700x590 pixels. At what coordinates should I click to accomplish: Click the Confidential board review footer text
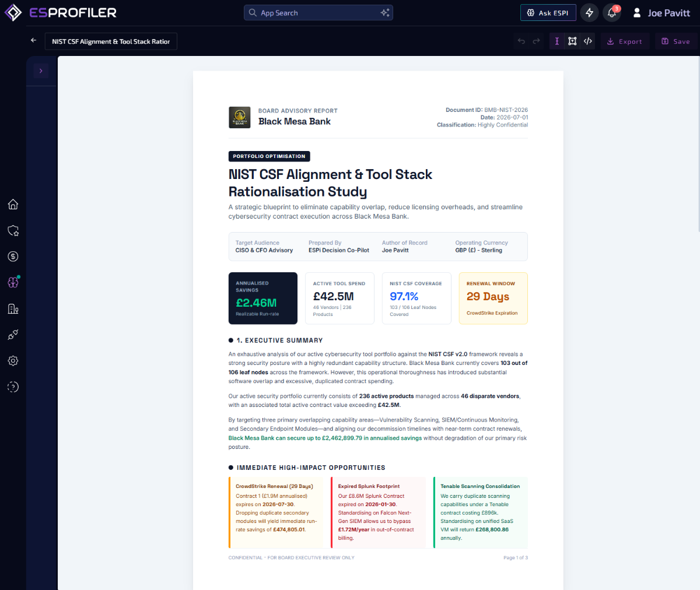click(292, 558)
